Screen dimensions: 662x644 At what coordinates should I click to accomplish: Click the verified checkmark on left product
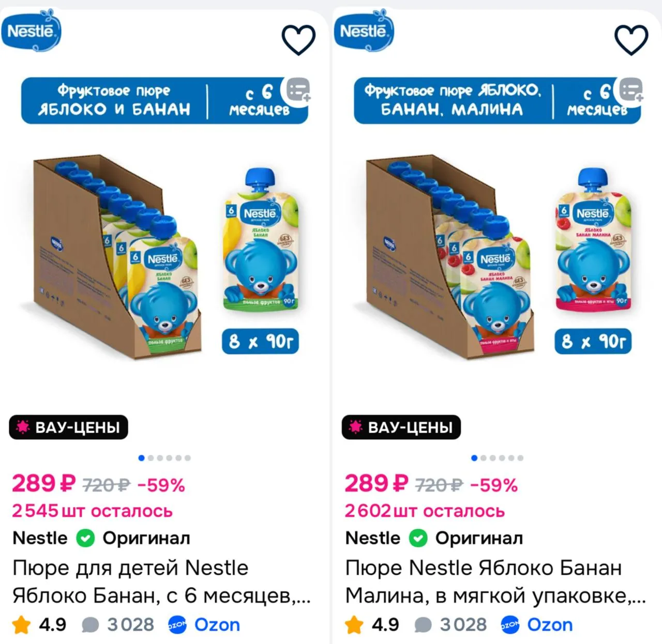85,539
